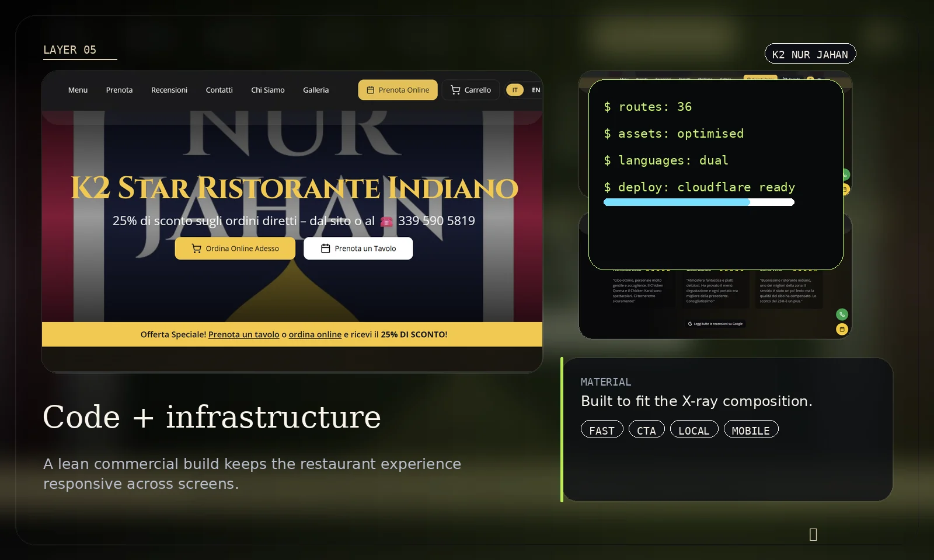Open the cart via the Carrello cart icon
Screen dimensions: 934x560
click(x=455, y=90)
